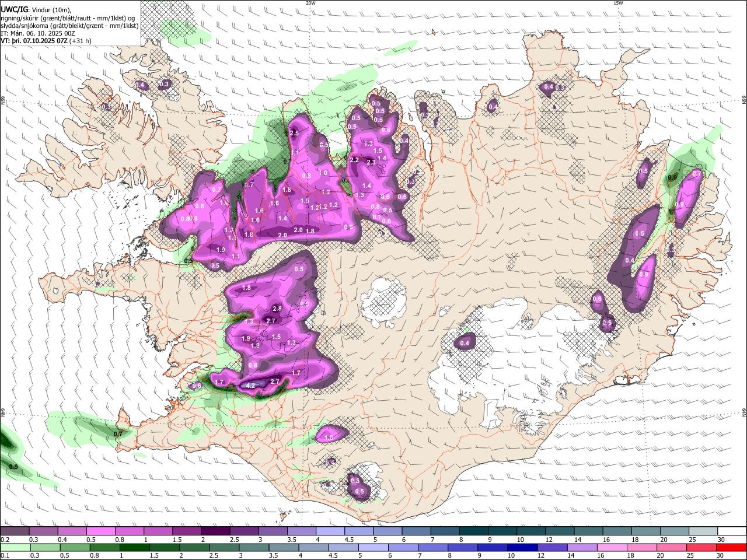Click the bright pink 0.5 swatch in purple snow legend
The width and height of the screenshot is (747, 560).
pos(101,531)
